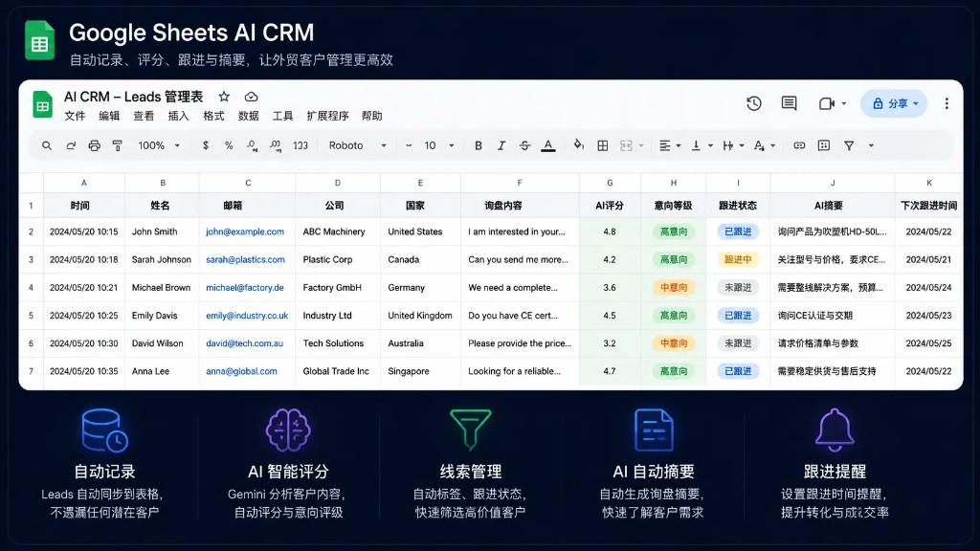Insert a link with the chain icon
The image size is (980, 551).
799,145
